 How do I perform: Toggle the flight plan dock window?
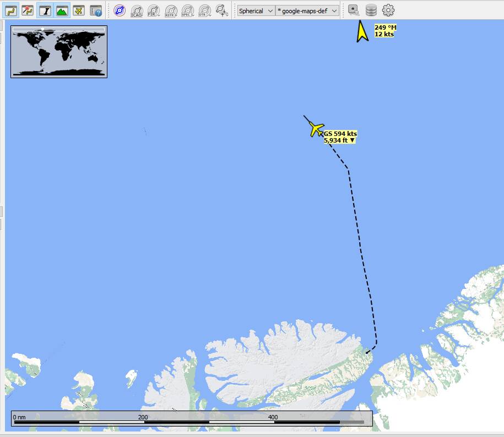pos(11,10)
